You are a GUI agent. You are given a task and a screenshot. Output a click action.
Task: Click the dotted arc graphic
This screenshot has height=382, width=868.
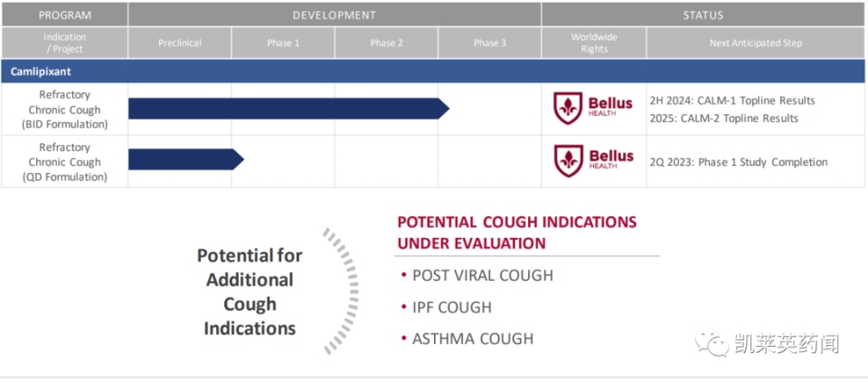[x=343, y=291]
